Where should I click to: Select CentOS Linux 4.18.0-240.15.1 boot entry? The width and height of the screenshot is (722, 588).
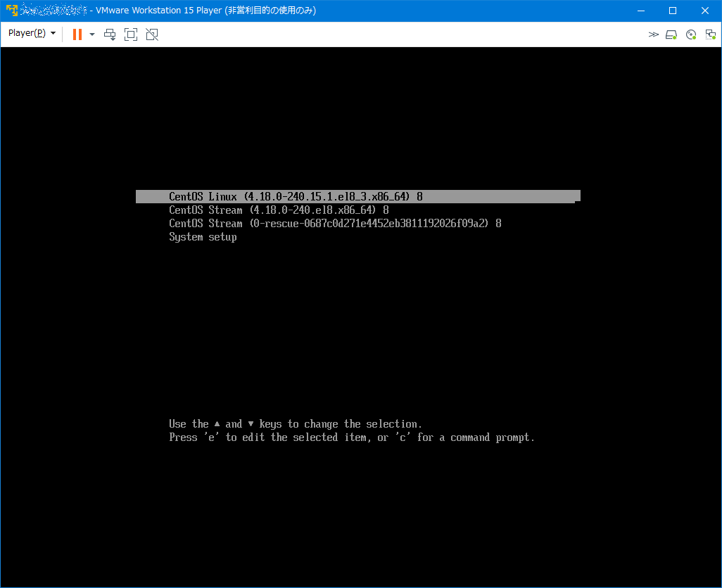(x=357, y=196)
